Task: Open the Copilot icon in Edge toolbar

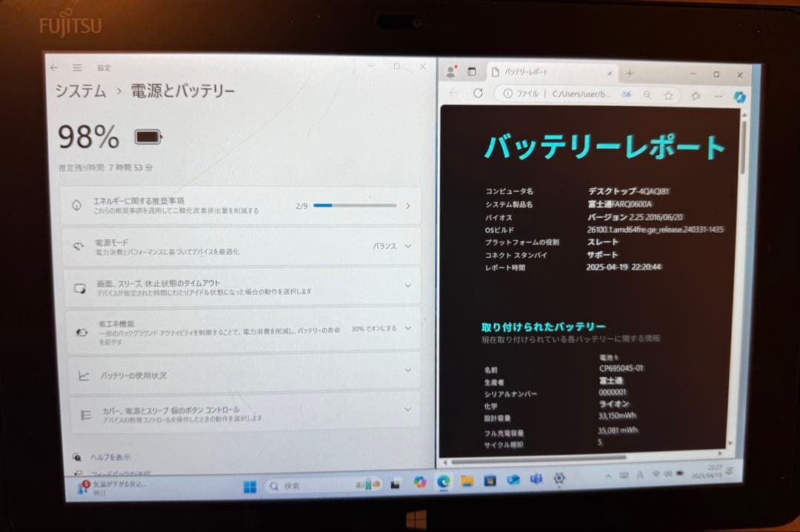Action: [739, 95]
